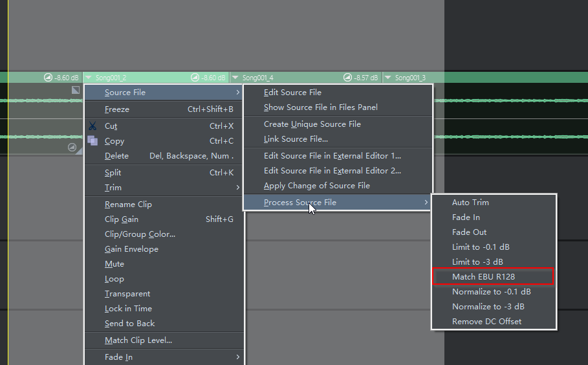Select Match EBU R128
The height and width of the screenshot is (365, 588).
tap(483, 277)
